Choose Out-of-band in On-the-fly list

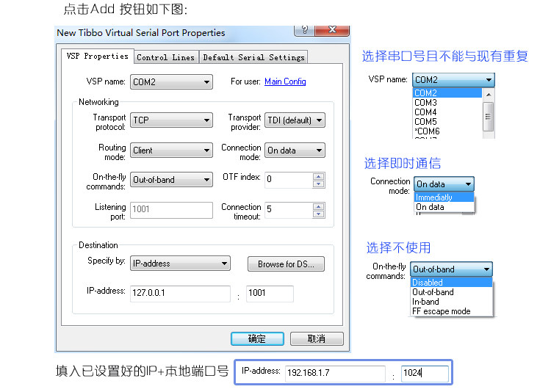pyautogui.click(x=452, y=292)
